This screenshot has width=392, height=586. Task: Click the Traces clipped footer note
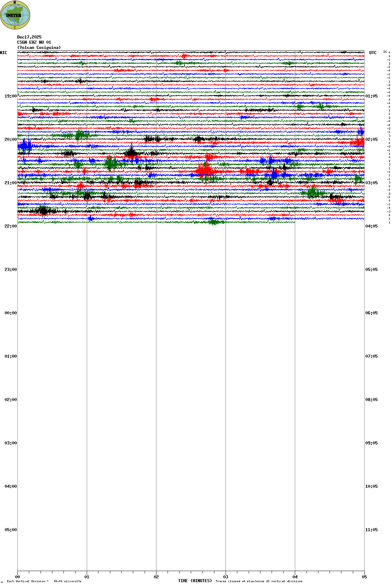259,581
